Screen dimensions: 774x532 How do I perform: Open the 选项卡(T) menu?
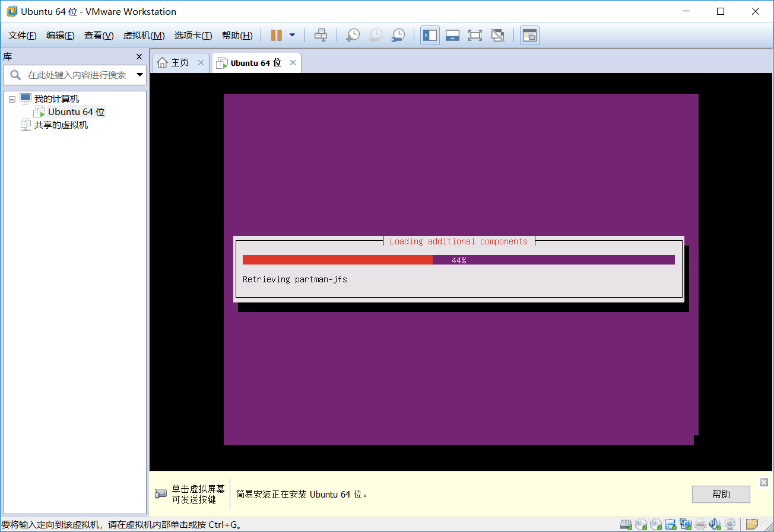193,36
